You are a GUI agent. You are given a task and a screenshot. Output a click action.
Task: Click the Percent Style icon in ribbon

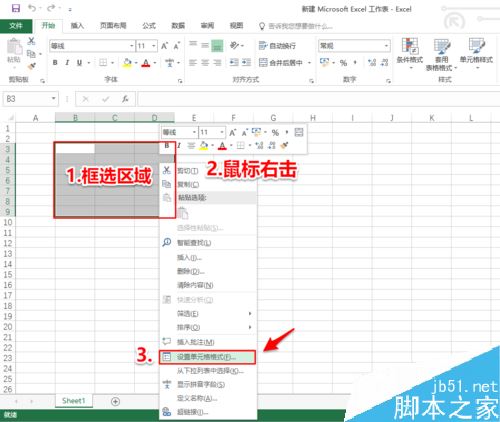(x=343, y=63)
